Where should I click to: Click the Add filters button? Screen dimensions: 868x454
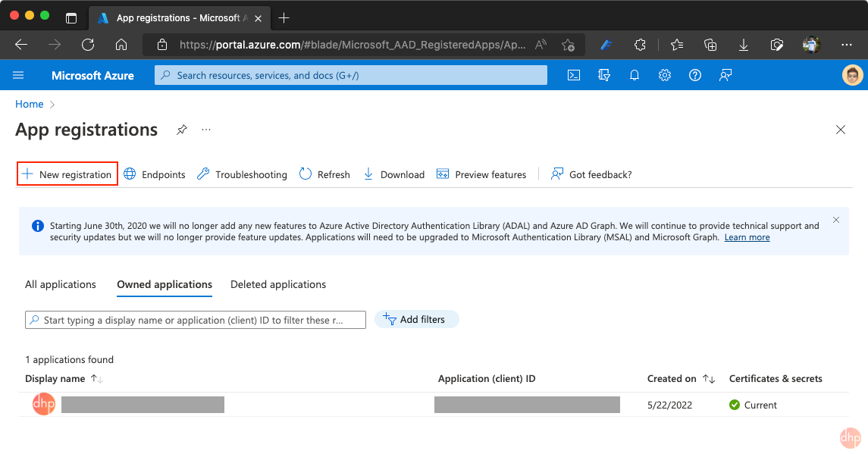pos(416,319)
